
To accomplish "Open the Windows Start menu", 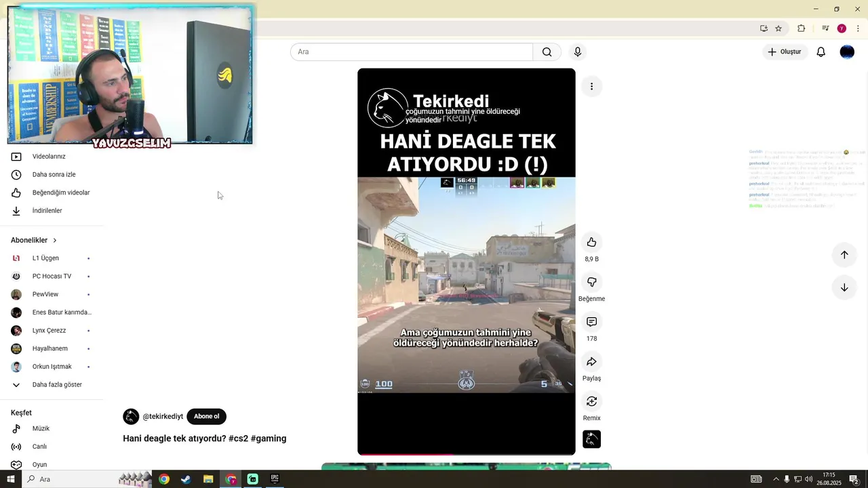I will [11, 479].
